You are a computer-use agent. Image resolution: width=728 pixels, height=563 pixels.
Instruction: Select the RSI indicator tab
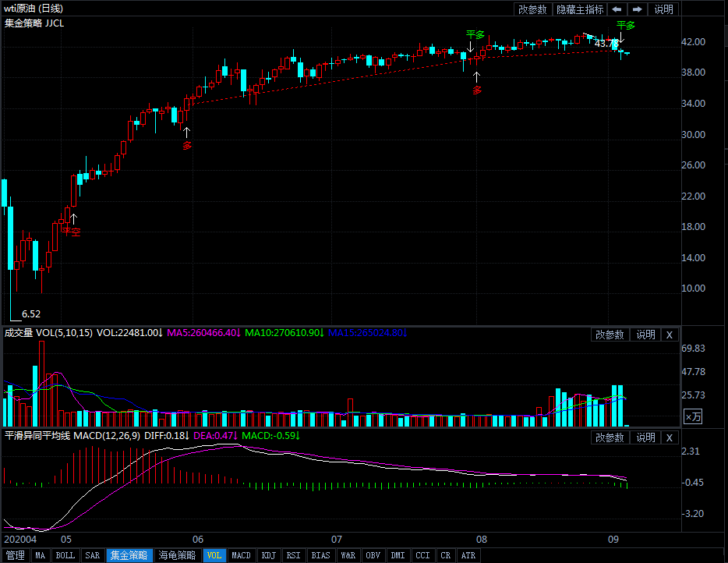[293, 555]
